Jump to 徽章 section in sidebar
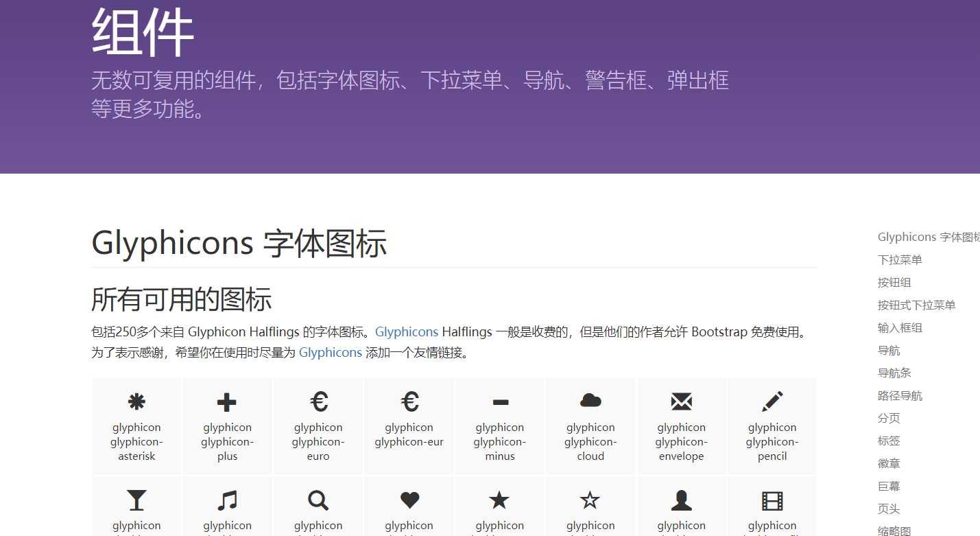Image resolution: width=980 pixels, height=536 pixels. [x=889, y=463]
